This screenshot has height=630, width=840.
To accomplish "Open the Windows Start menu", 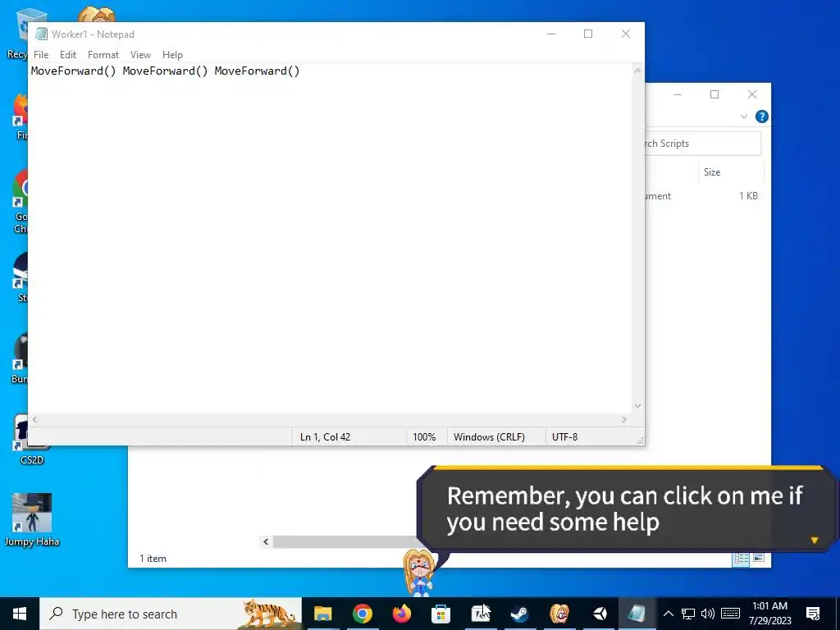I will 20,614.
